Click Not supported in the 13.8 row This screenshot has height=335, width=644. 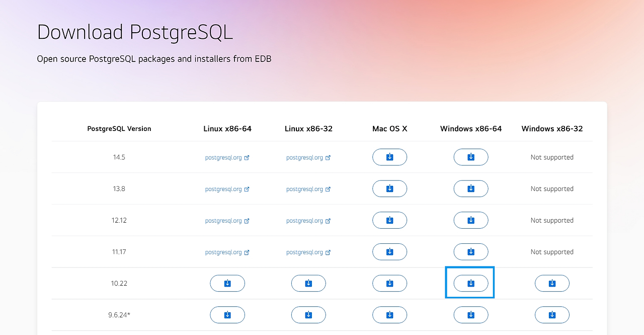click(x=552, y=189)
